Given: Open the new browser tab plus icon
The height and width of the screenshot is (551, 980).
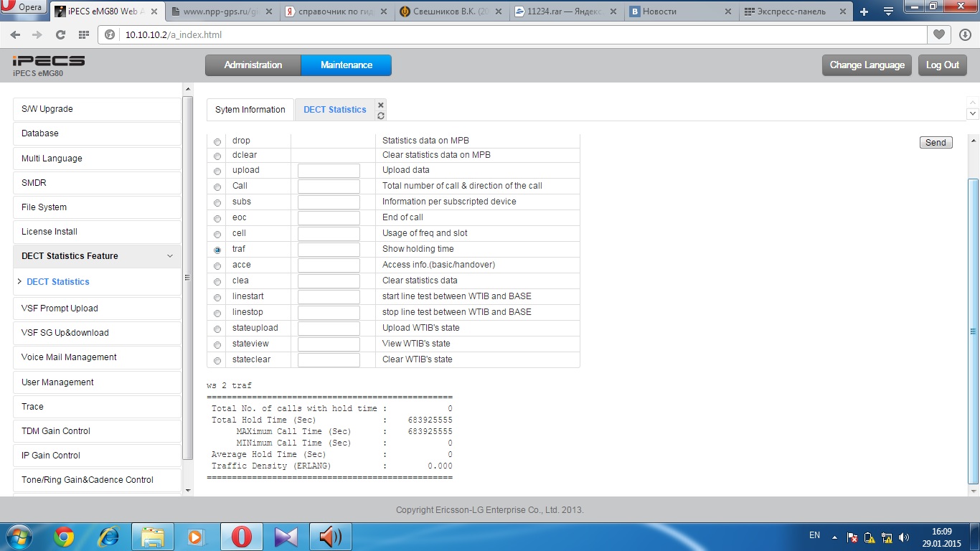Looking at the screenshot, I should [x=864, y=11].
